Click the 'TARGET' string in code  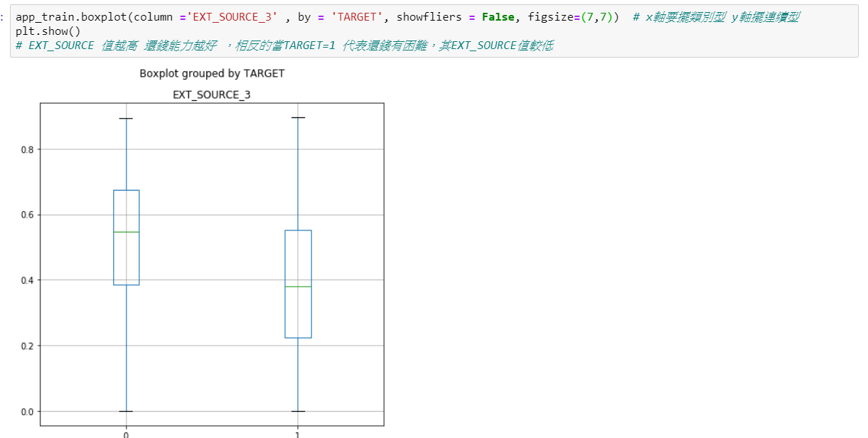[x=358, y=16]
